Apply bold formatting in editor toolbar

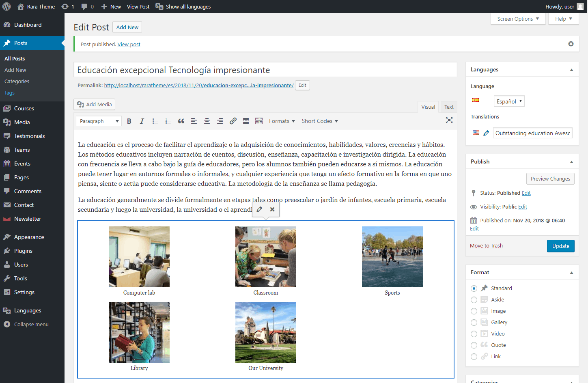129,121
